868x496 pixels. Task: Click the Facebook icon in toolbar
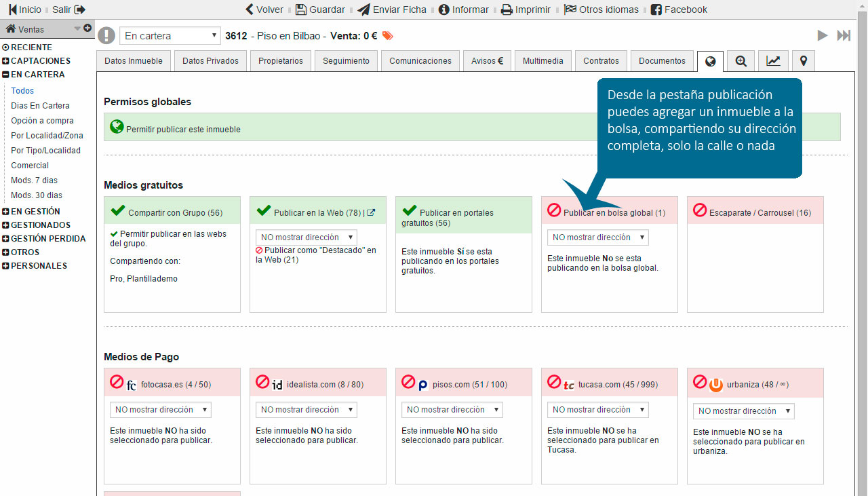coord(656,9)
